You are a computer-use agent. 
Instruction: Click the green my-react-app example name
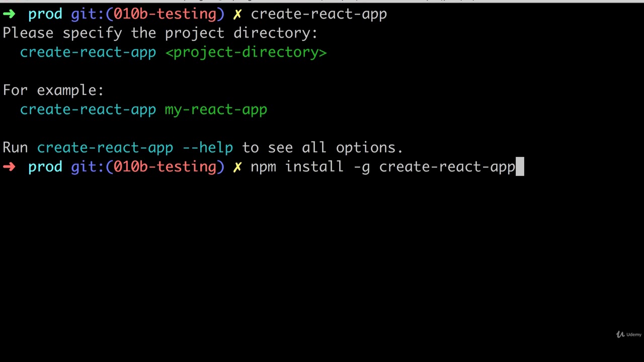coord(216,110)
